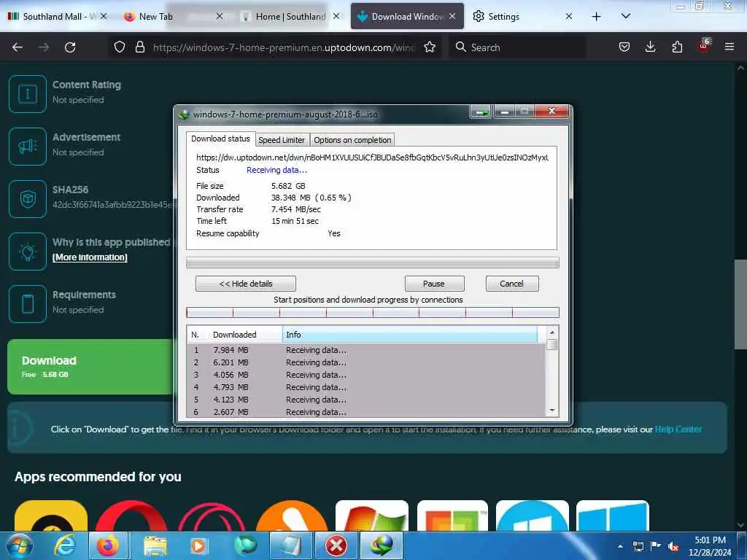747x560 pixels.
Task: Show hidden system tray icons arrow
Action: tap(620, 546)
